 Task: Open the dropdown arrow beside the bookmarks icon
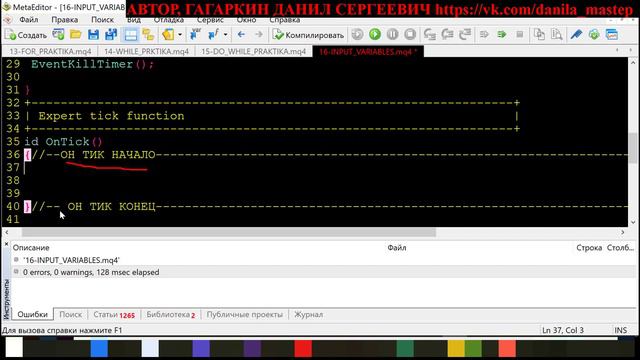tap(180, 35)
